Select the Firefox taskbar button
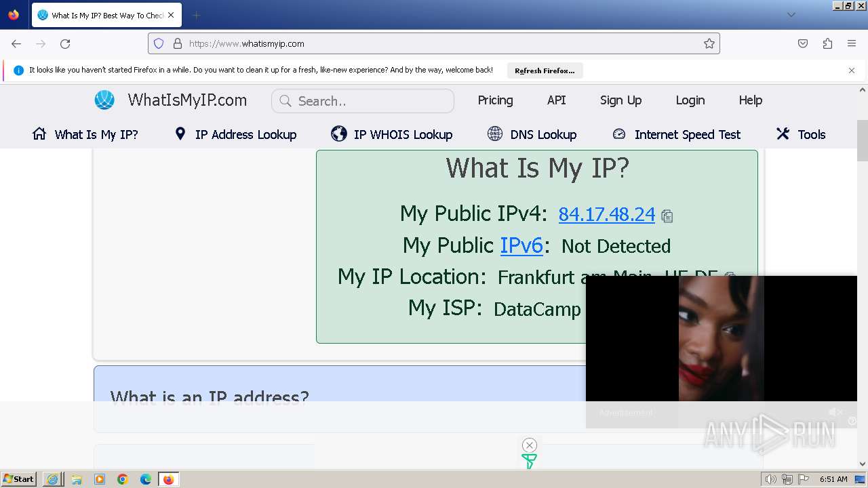Image resolution: width=868 pixels, height=488 pixels. click(168, 479)
